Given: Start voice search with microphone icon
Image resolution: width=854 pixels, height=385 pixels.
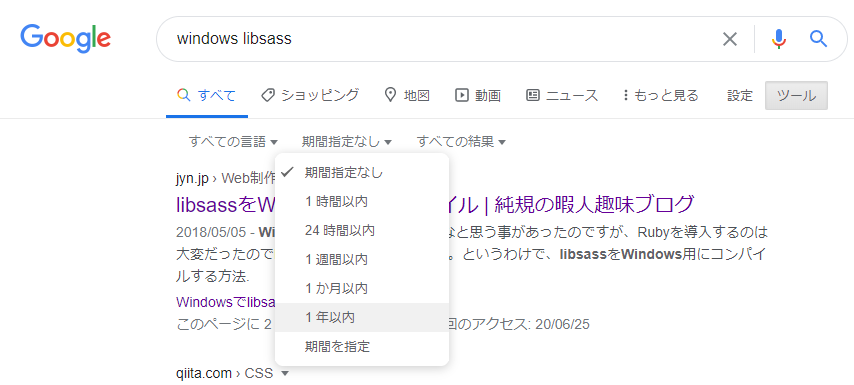Looking at the screenshot, I should pos(779,39).
